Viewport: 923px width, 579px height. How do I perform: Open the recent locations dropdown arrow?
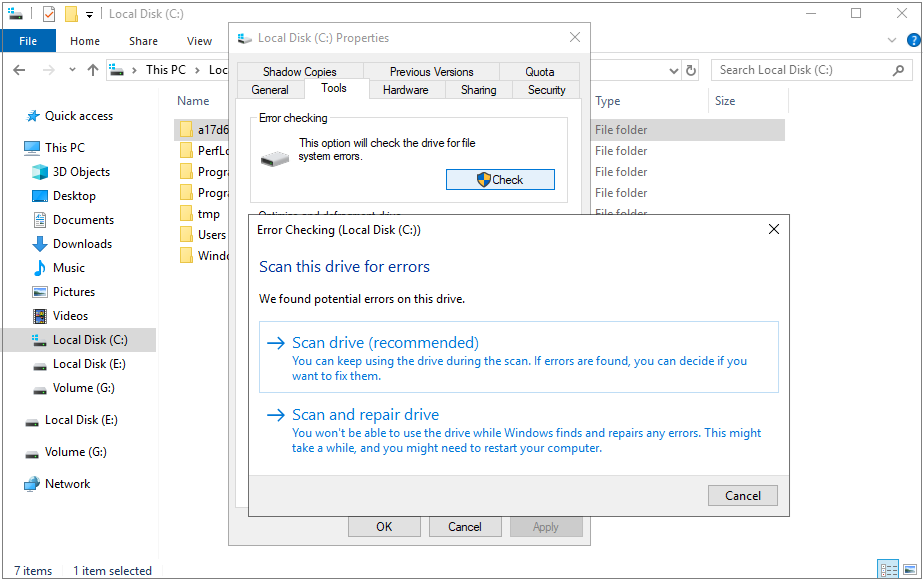coord(72,70)
